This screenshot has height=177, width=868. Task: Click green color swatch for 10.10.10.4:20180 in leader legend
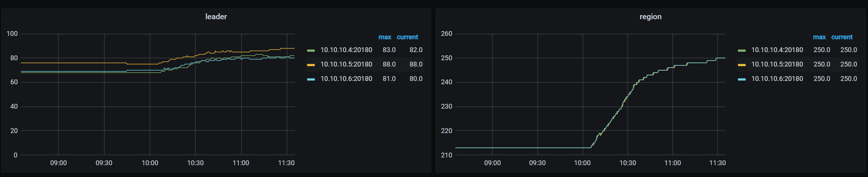[311, 50]
